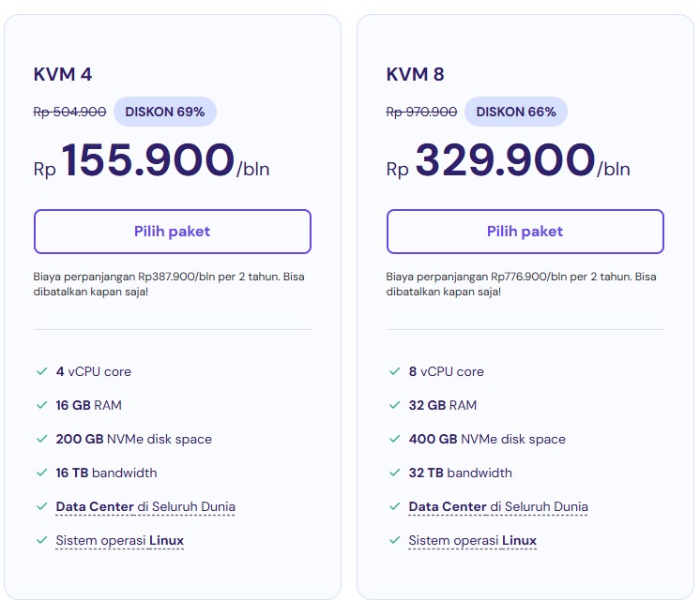Choose the KVM 4 plan with Pilih paket

coord(172,232)
